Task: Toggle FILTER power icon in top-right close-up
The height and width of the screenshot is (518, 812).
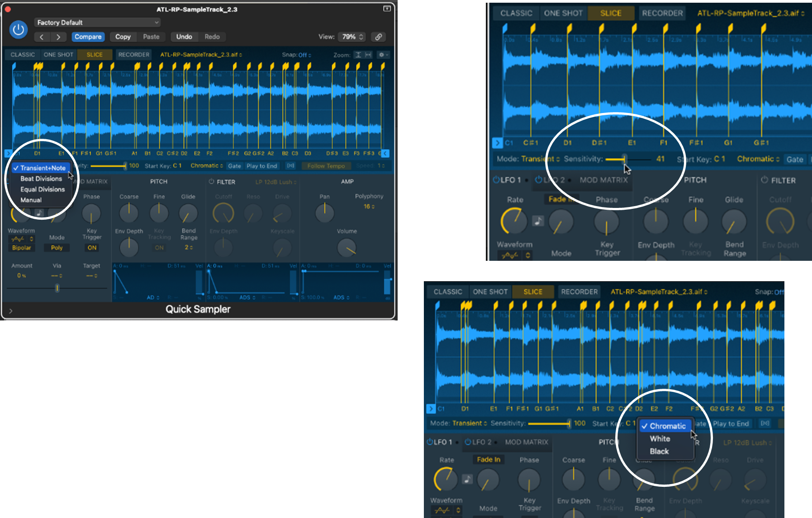Action: point(765,180)
